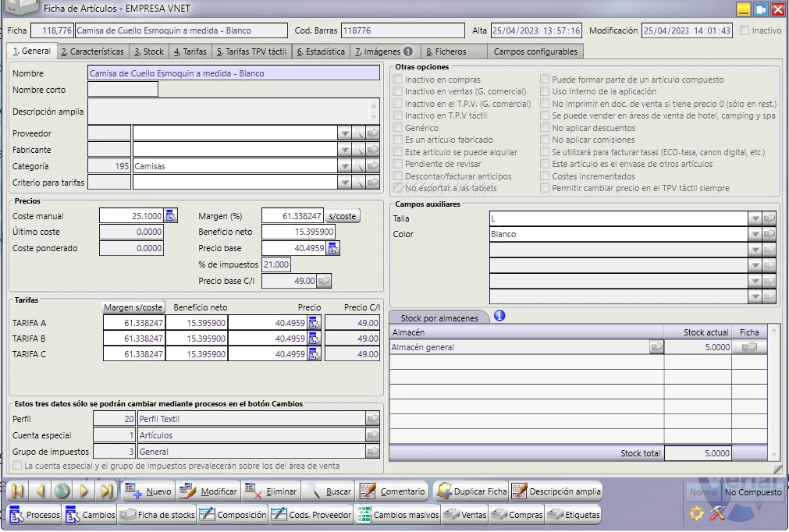Switch to the 3. Stock tab
789x532 pixels.
[x=149, y=51]
